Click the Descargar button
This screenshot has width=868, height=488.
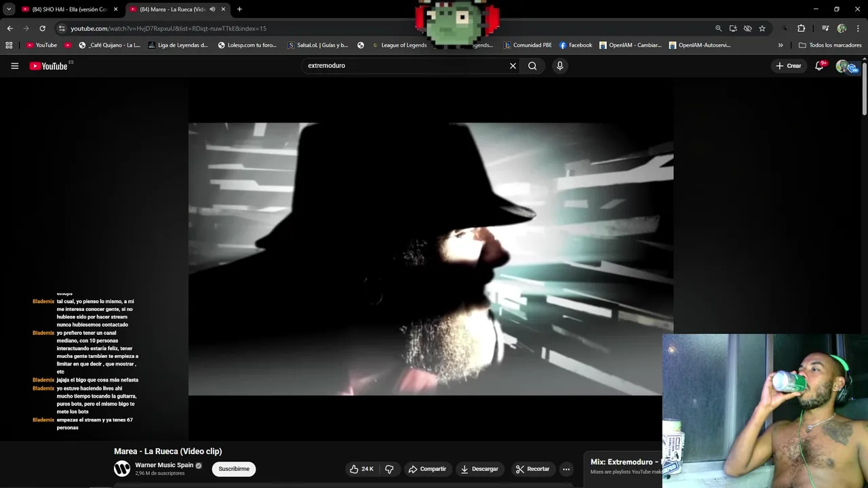click(x=479, y=469)
